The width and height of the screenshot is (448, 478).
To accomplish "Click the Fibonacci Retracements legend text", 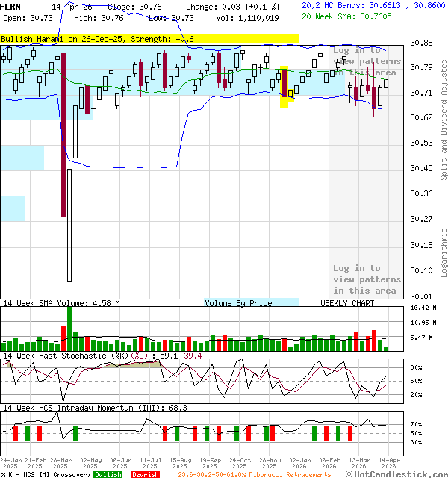I will pyautogui.click(x=254, y=474).
